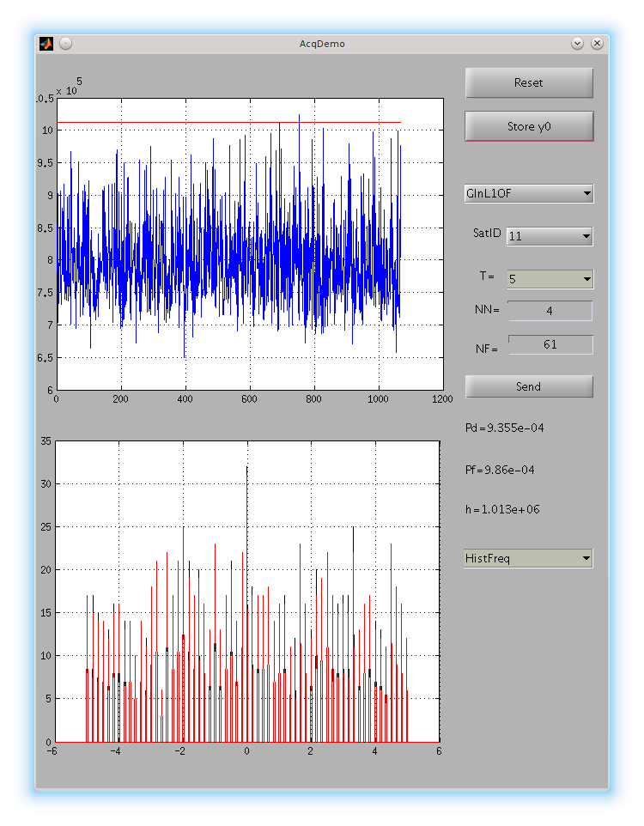Click the round button beside the MATLAB logo
Viewport: 644px width, 826px height.
pyautogui.click(x=65, y=43)
